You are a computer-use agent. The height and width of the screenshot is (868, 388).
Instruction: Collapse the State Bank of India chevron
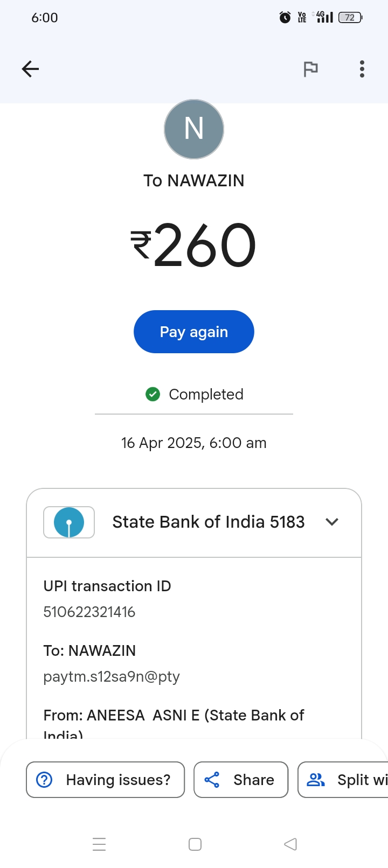[x=332, y=522]
